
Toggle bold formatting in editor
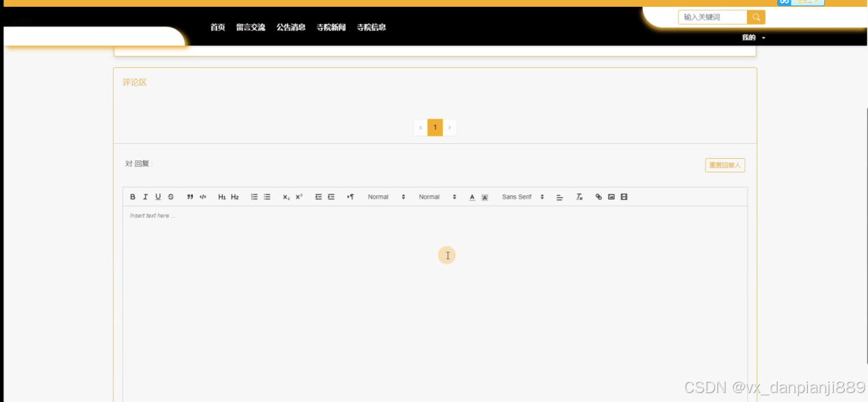click(x=133, y=197)
